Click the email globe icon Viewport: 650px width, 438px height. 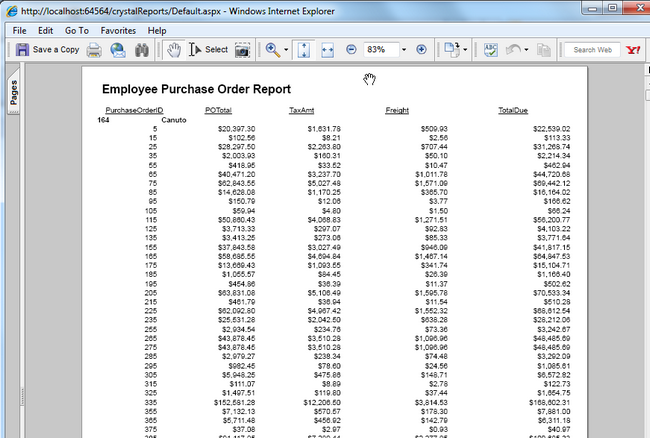(118, 50)
